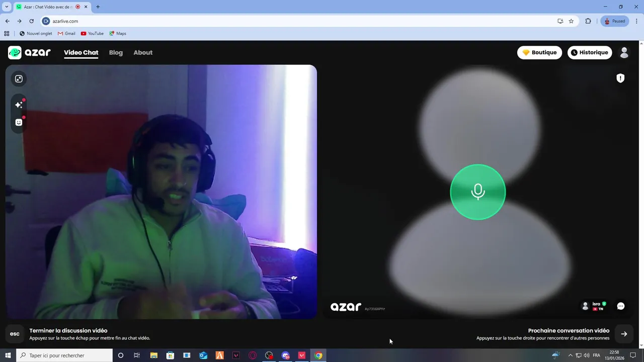Open the Windows Start menu
This screenshot has height=362, width=644.
pyautogui.click(x=8, y=355)
